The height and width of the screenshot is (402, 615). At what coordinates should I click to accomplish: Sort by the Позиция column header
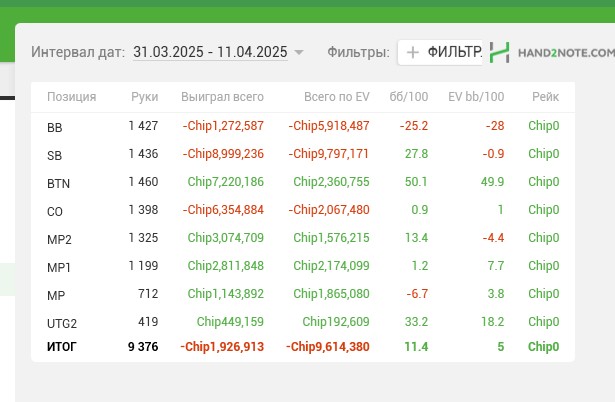click(71, 97)
